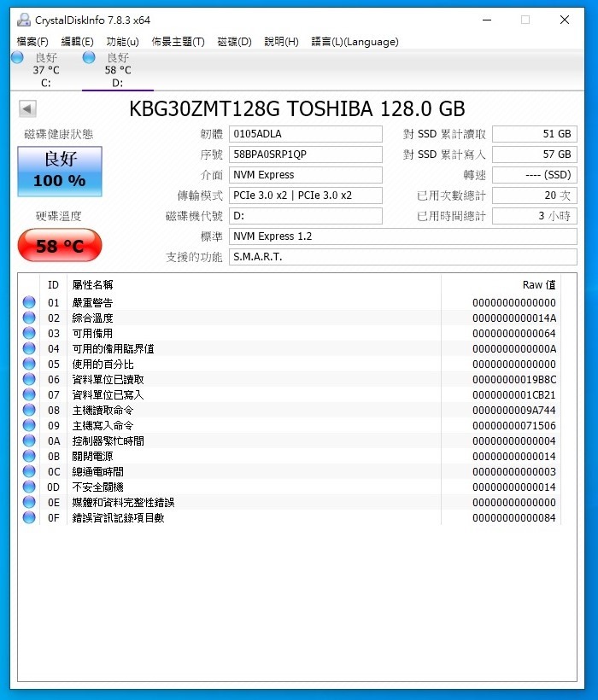Click status orb of attribute 09 主機寫入命令
Screen dimensions: 598x700
(x=29, y=425)
